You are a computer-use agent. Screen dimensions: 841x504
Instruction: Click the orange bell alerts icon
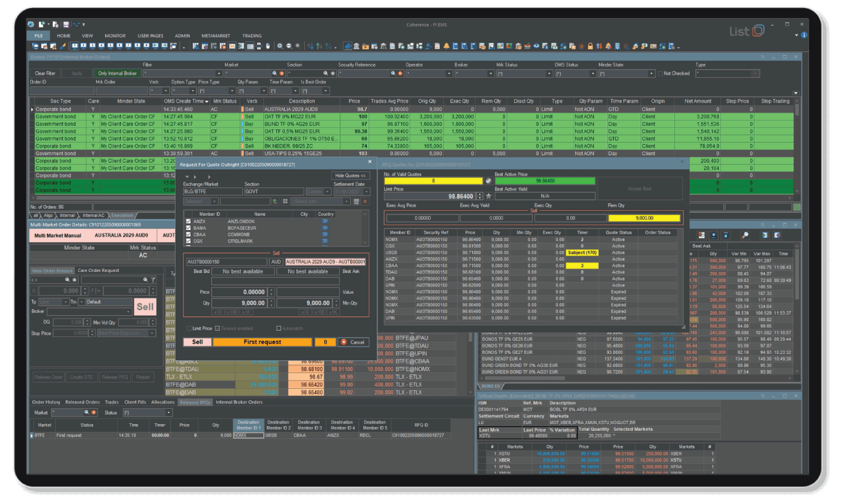(446, 46)
